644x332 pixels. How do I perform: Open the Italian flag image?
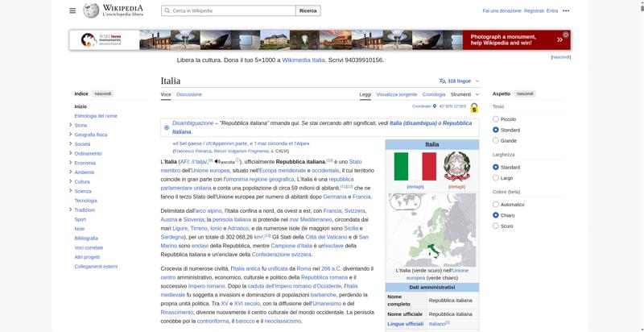[415, 167]
